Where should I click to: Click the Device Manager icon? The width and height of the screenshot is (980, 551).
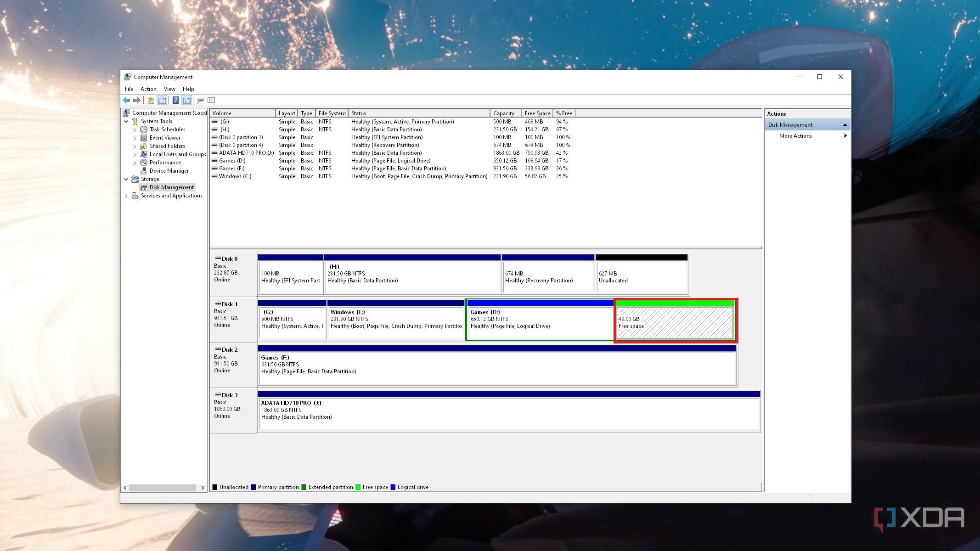(x=144, y=171)
